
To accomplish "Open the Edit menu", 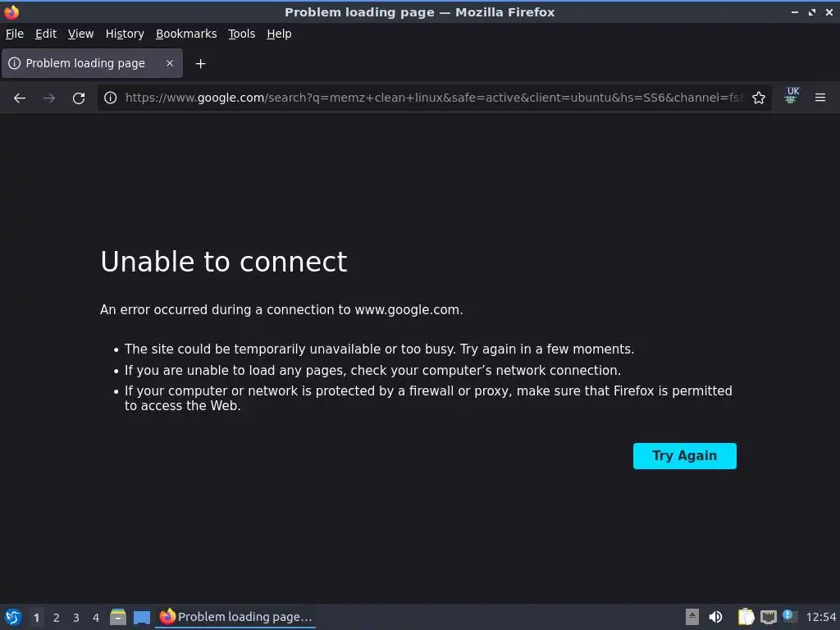I will [46, 34].
